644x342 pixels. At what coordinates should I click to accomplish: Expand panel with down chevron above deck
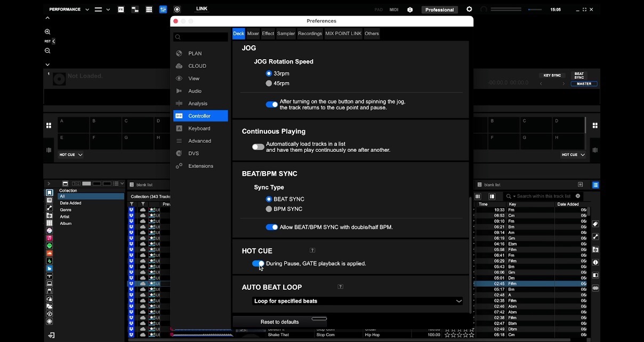(47, 64)
